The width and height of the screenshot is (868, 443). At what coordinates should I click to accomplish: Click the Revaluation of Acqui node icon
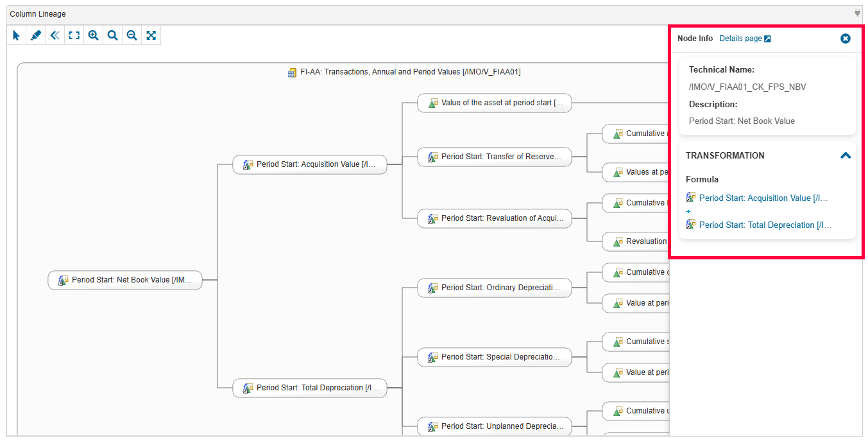433,218
